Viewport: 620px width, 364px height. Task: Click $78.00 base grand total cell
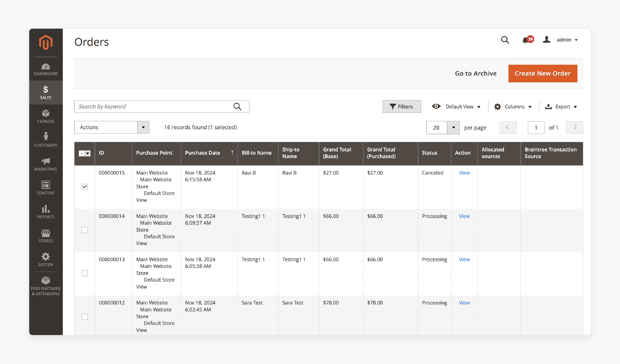click(x=331, y=303)
